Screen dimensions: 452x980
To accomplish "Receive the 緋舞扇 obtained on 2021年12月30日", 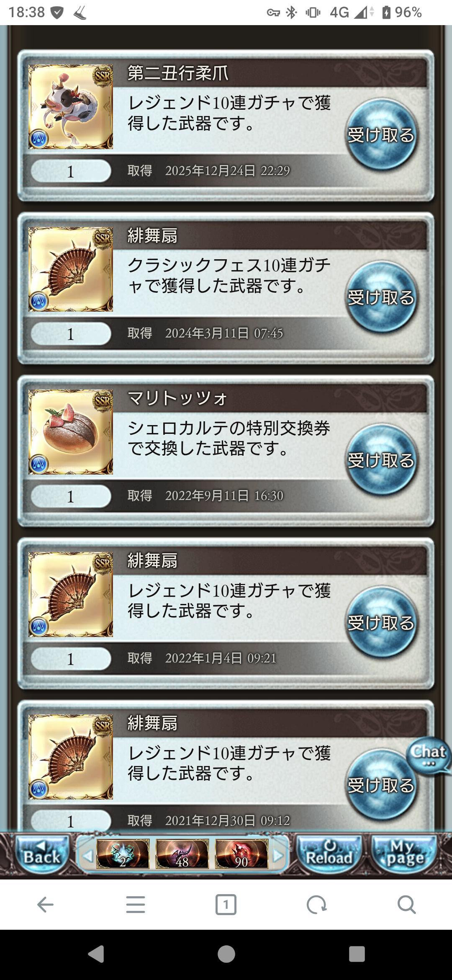I will click(x=382, y=785).
